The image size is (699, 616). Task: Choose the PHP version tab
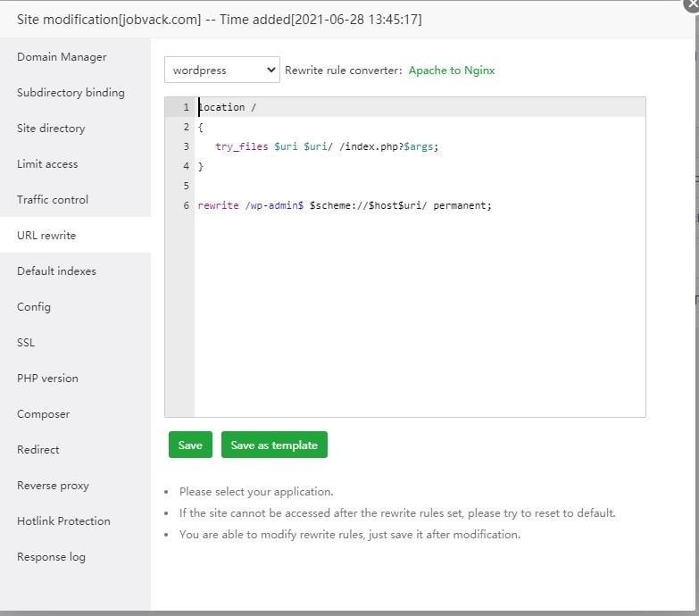(47, 379)
